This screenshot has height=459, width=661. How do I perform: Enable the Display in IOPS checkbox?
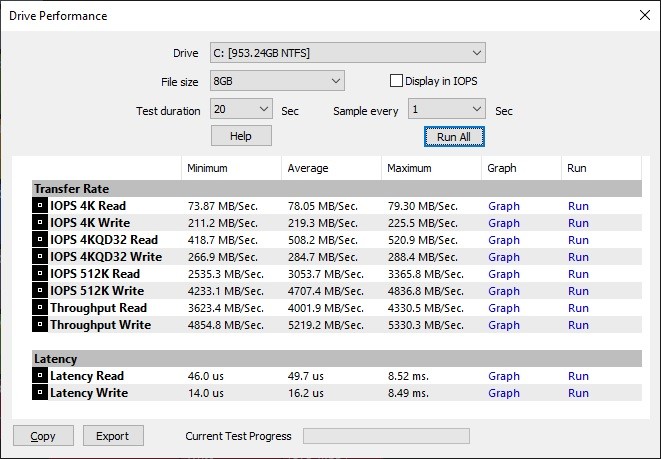click(x=396, y=81)
